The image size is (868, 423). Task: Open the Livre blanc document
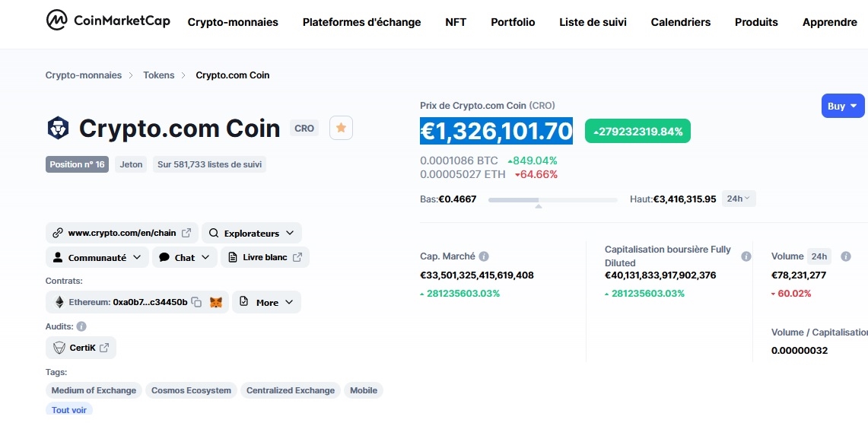tap(265, 257)
